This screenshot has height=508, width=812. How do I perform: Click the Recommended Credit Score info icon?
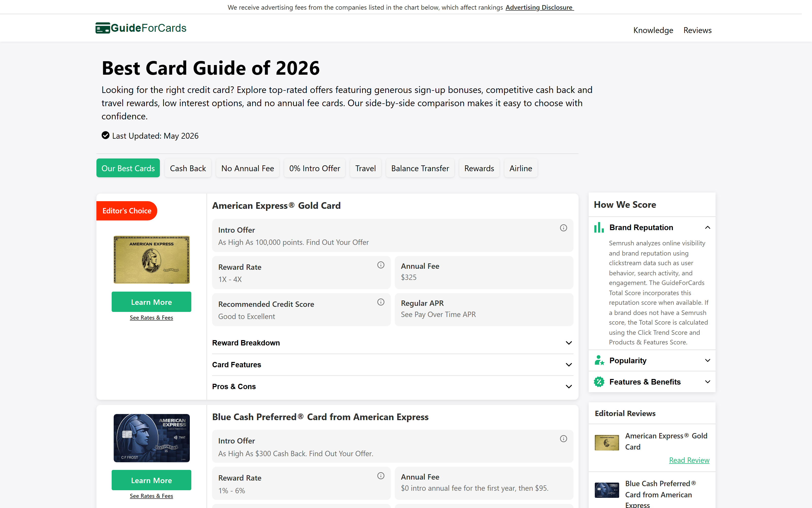(x=381, y=302)
